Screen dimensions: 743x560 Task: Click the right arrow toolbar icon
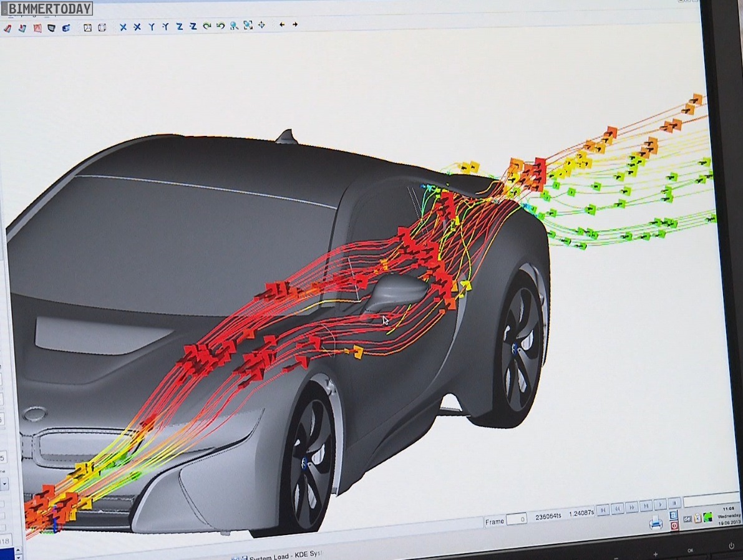295,25
